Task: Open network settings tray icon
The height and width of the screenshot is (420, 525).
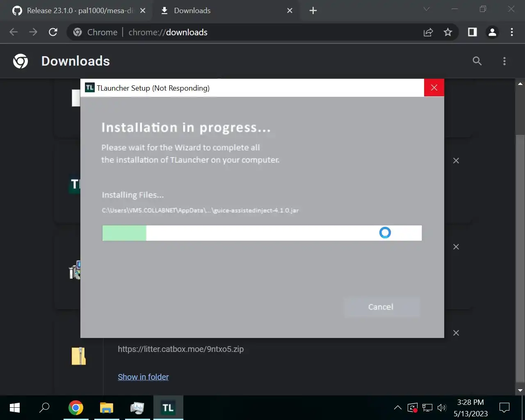Action: coord(427,408)
